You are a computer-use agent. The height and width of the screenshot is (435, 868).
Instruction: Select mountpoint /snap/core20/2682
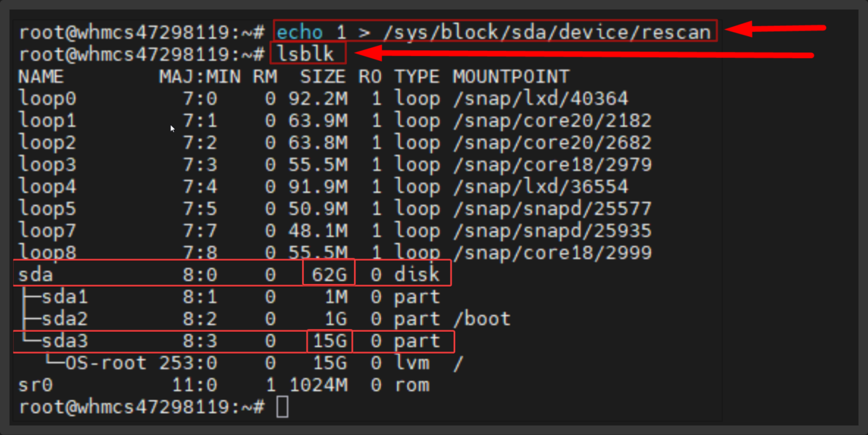552,143
